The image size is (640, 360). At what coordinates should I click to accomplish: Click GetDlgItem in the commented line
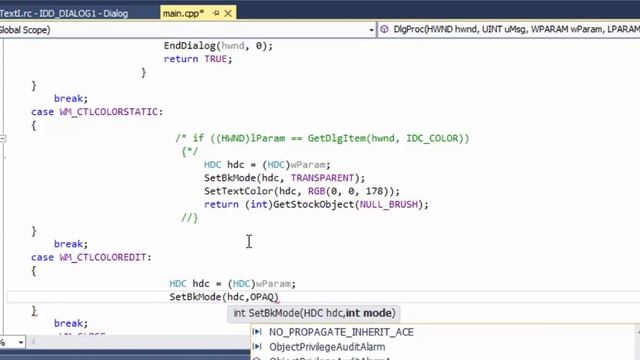coord(337,138)
